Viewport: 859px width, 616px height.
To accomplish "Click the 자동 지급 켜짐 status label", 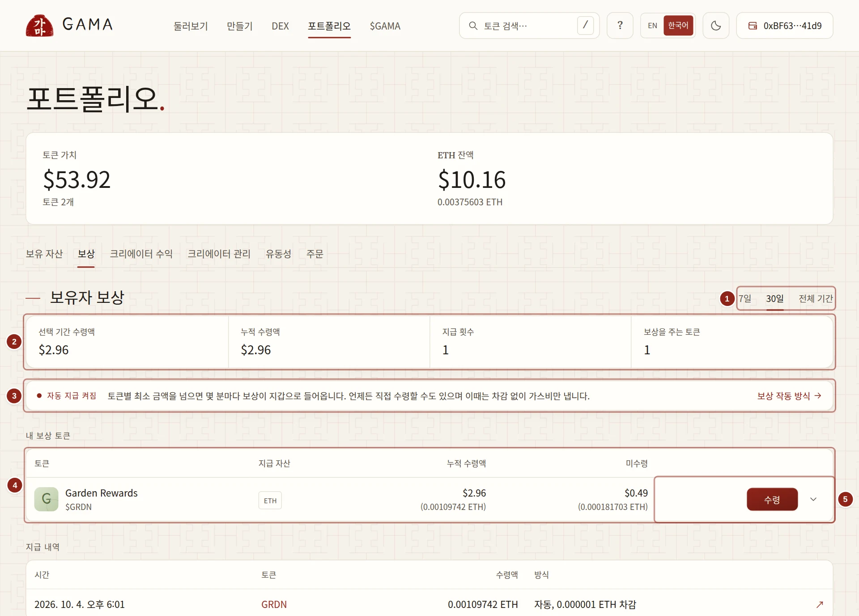I will (72, 395).
